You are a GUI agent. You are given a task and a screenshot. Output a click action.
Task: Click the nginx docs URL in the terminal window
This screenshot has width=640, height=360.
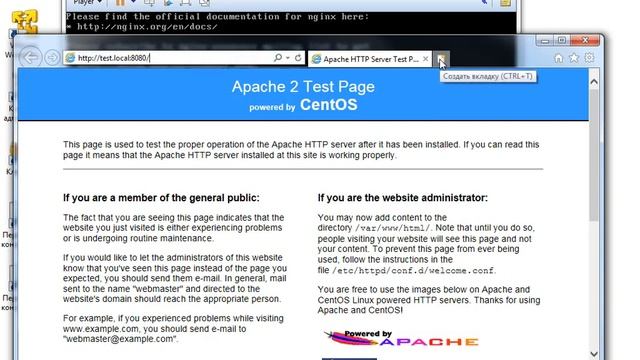[x=147, y=27]
